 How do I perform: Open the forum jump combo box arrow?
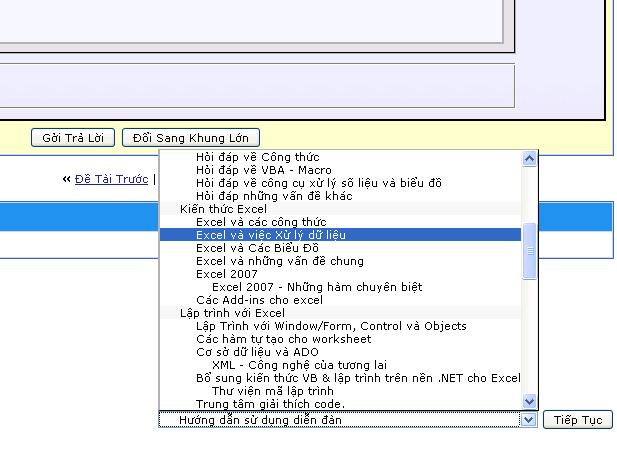(x=528, y=420)
